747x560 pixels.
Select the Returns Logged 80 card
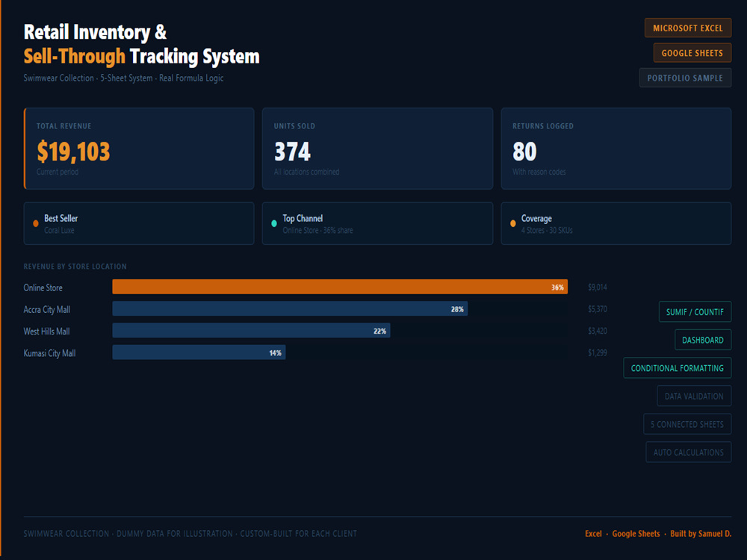tap(616, 149)
